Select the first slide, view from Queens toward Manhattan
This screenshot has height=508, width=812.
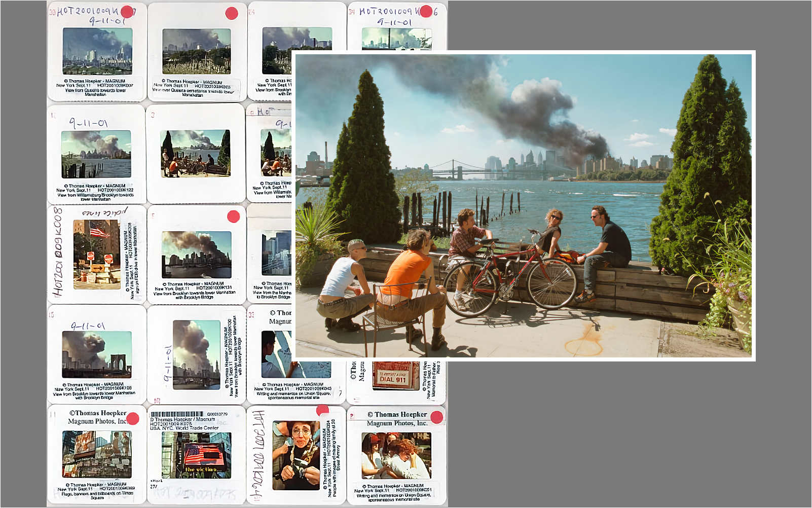(97, 51)
